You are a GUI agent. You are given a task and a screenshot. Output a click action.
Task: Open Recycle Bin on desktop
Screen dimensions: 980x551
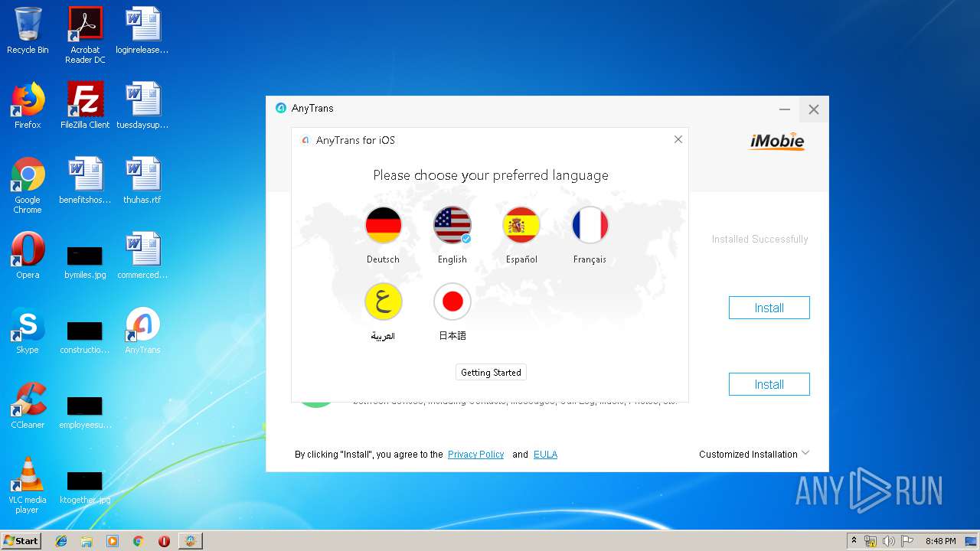tap(28, 31)
